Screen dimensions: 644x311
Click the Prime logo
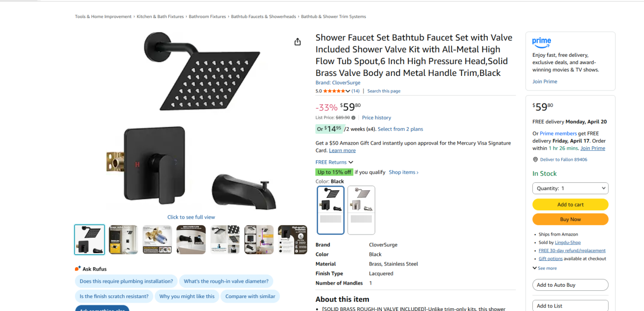click(x=542, y=41)
